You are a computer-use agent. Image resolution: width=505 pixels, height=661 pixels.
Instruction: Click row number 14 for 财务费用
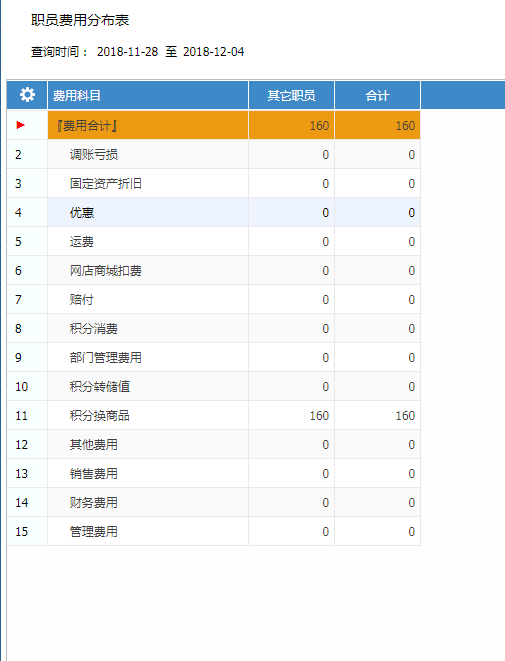pos(21,502)
